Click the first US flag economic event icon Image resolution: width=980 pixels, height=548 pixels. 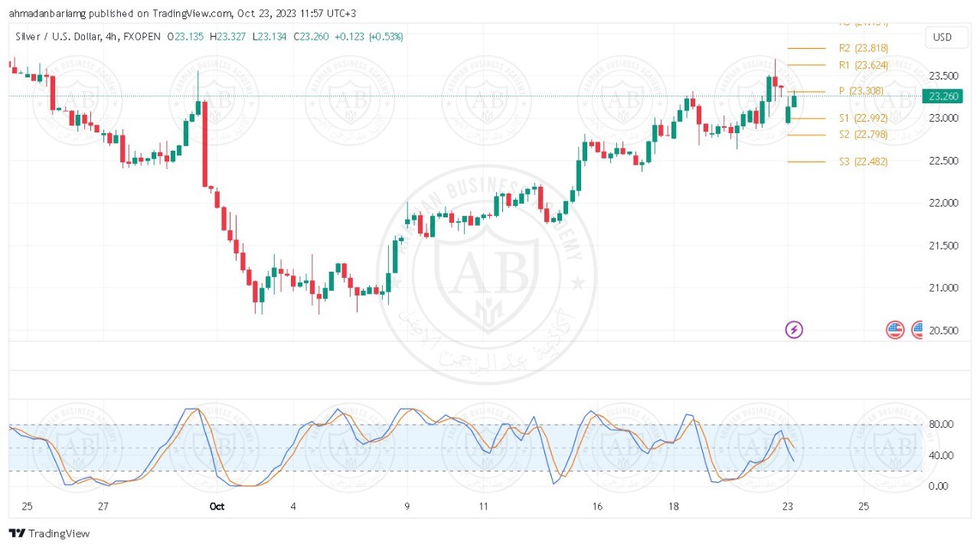[895, 330]
